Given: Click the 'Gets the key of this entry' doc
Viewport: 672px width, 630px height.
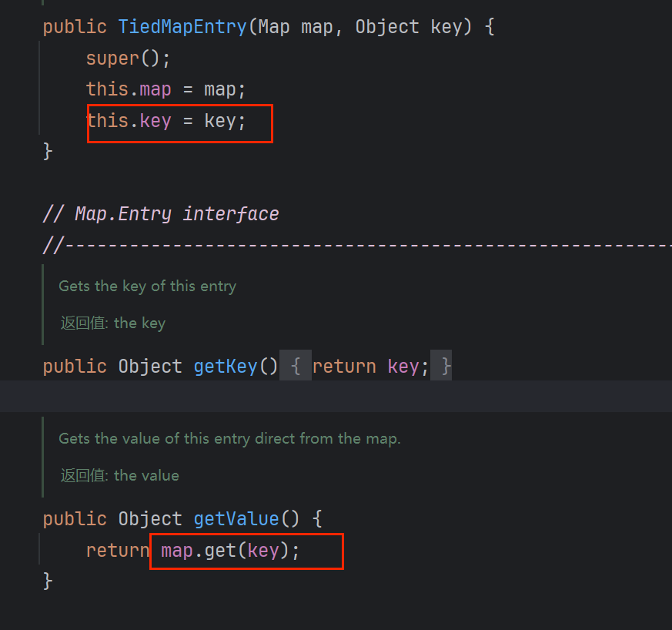Looking at the screenshot, I should [147, 286].
